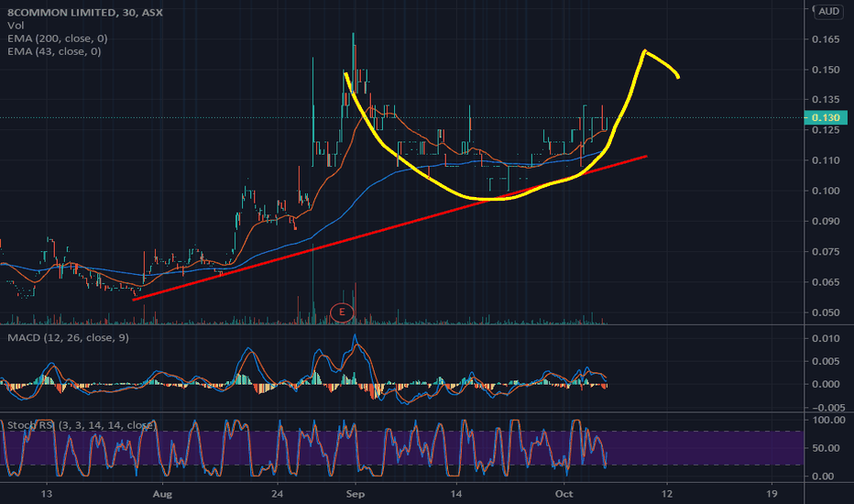Click the 0.100 price axis label
Screen dimensions: 854x504
pyautogui.click(x=826, y=191)
